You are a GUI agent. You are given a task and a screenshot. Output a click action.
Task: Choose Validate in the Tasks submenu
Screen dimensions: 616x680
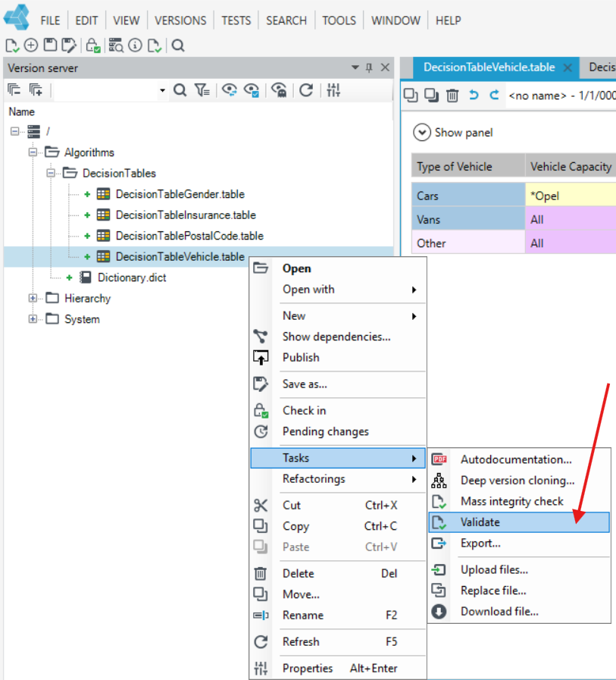click(x=519, y=522)
